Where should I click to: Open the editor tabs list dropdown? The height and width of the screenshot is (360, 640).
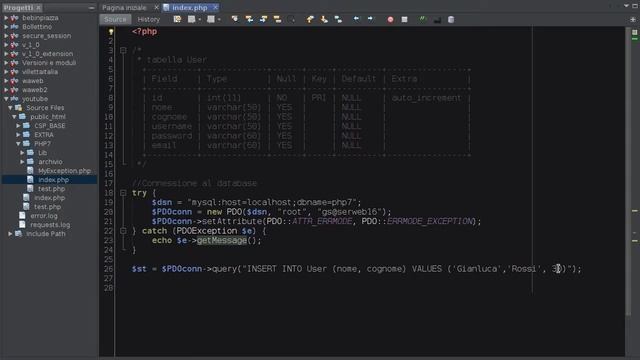(626, 6)
